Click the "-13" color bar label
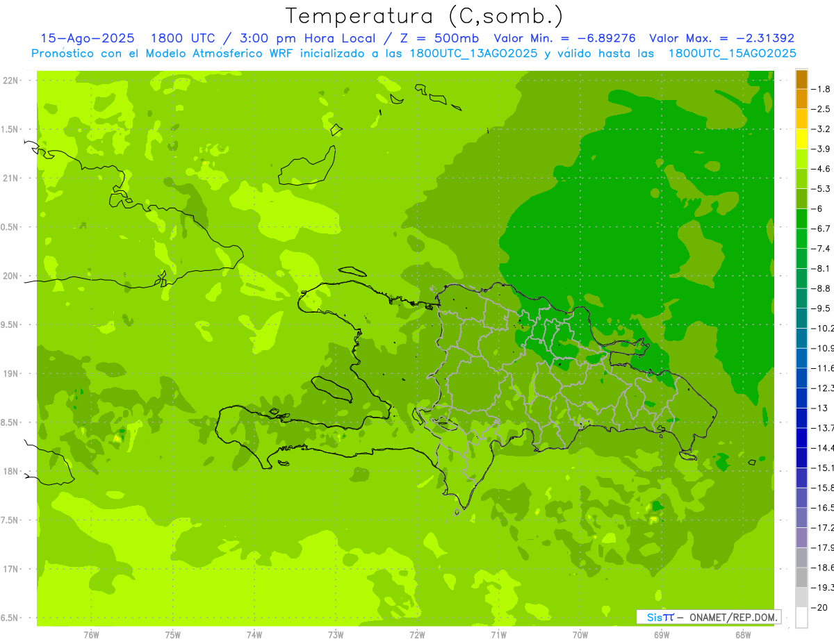Screen dimensions: 834x644 click(819, 408)
